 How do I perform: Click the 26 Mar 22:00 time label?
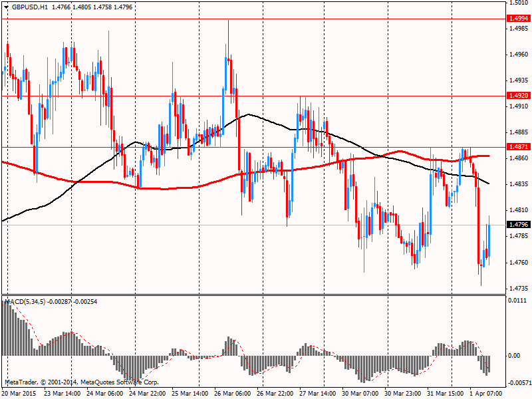[x=275, y=394]
